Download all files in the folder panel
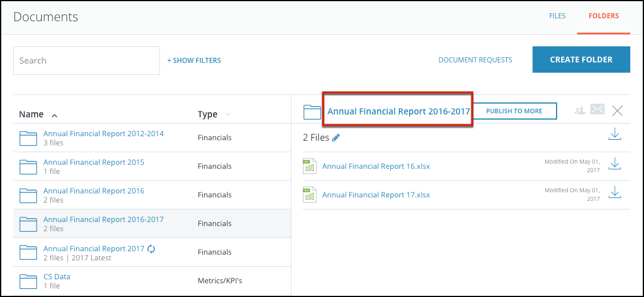The height and width of the screenshot is (297, 644). click(x=614, y=134)
